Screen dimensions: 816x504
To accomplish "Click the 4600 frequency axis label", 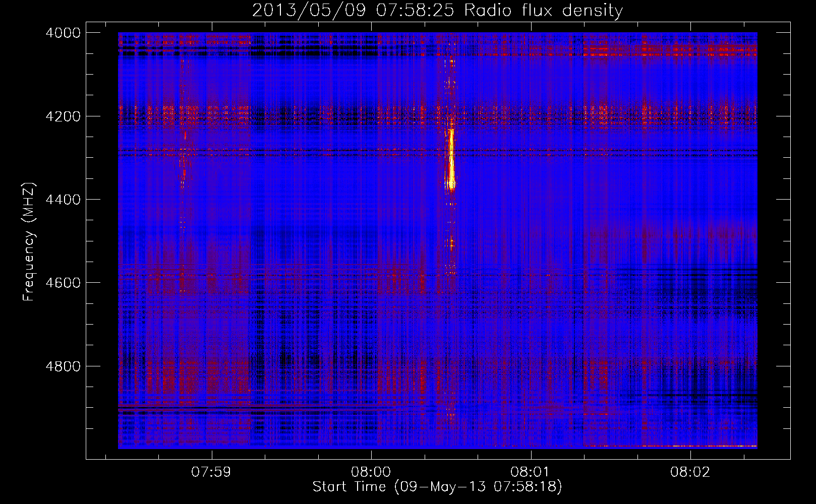I will pyautogui.click(x=63, y=283).
